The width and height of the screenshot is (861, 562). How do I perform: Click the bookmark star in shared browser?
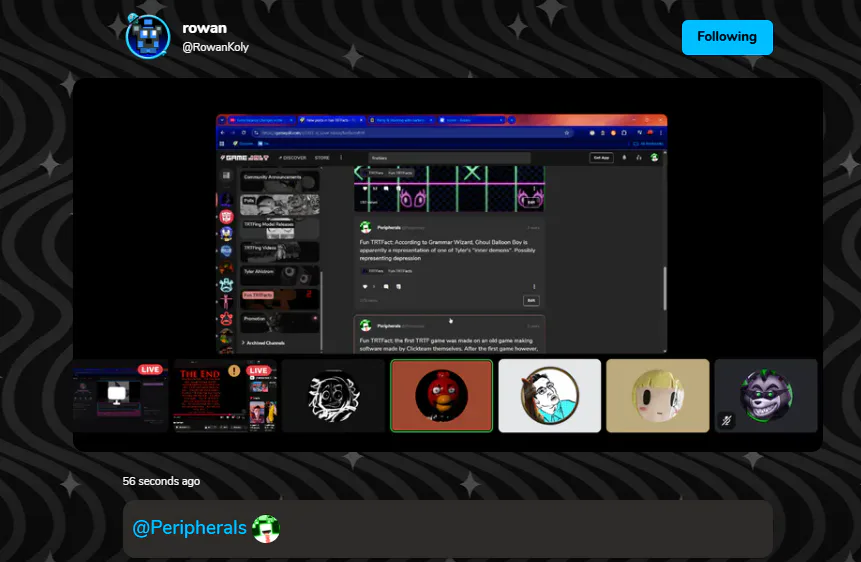click(566, 132)
